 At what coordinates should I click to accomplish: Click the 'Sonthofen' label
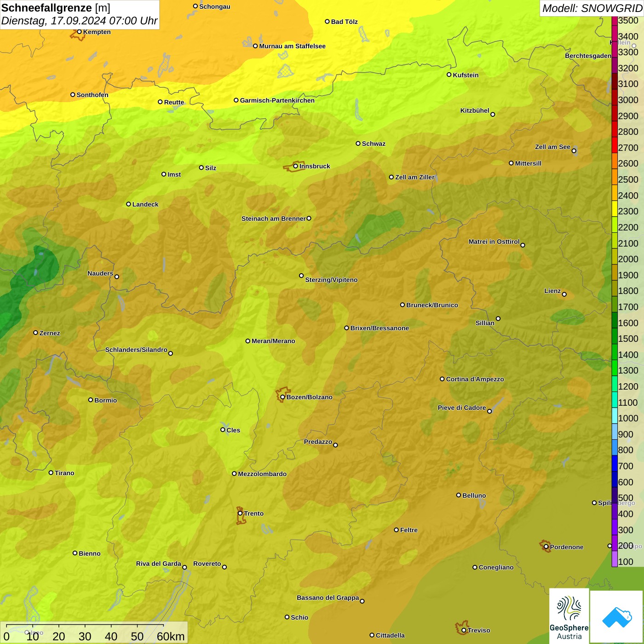[x=92, y=95]
